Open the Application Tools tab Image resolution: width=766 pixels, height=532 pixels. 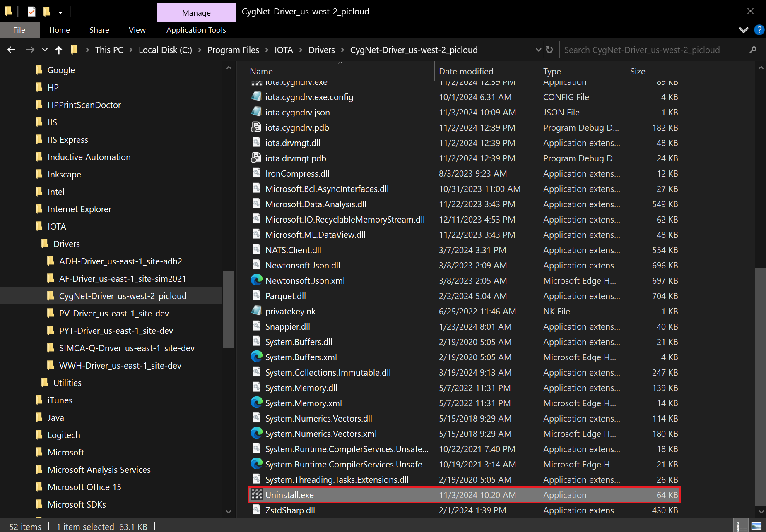tap(196, 30)
